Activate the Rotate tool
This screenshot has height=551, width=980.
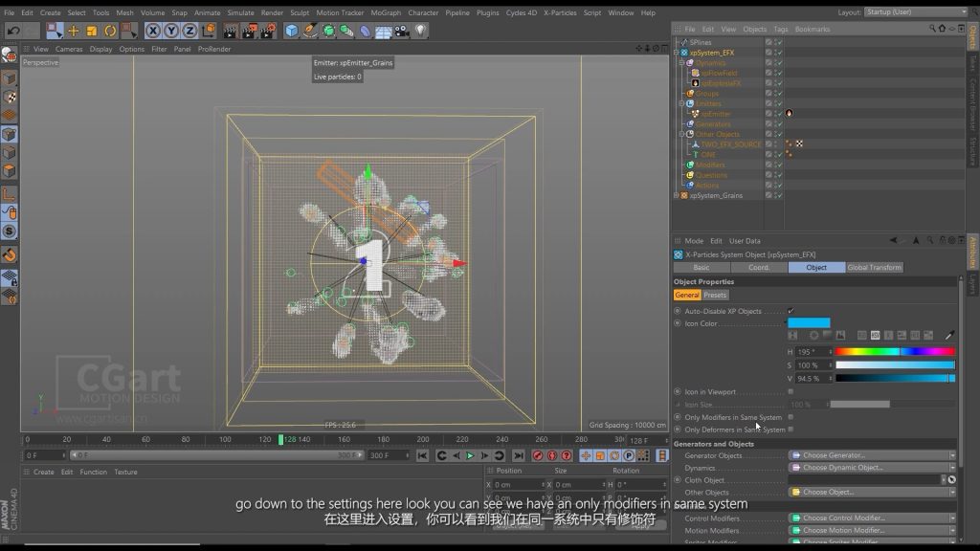[x=110, y=30]
